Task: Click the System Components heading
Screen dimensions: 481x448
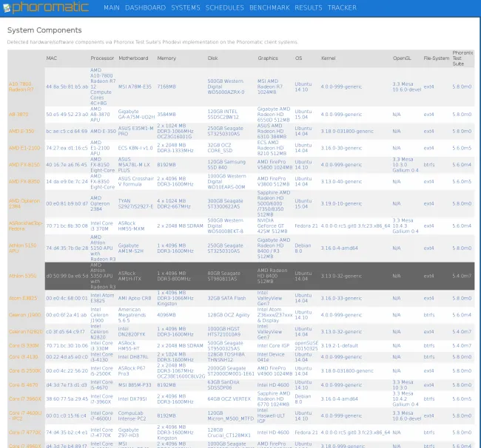Action: (x=44, y=30)
